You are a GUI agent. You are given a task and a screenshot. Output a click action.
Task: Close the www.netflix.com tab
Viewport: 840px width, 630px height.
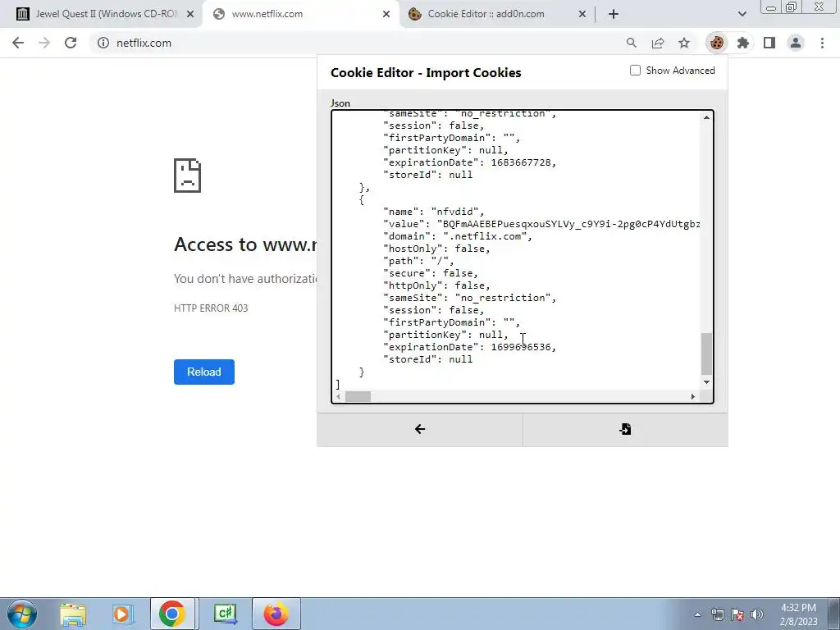click(x=386, y=14)
